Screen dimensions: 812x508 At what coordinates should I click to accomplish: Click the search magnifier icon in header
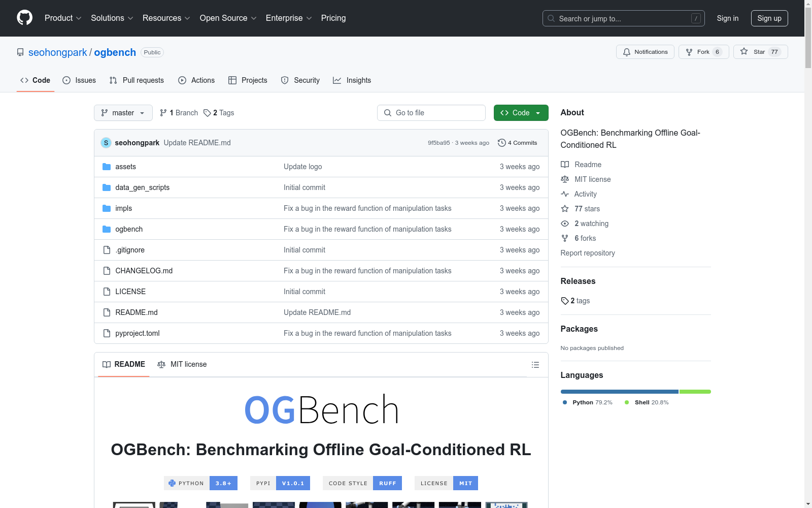tap(551, 18)
